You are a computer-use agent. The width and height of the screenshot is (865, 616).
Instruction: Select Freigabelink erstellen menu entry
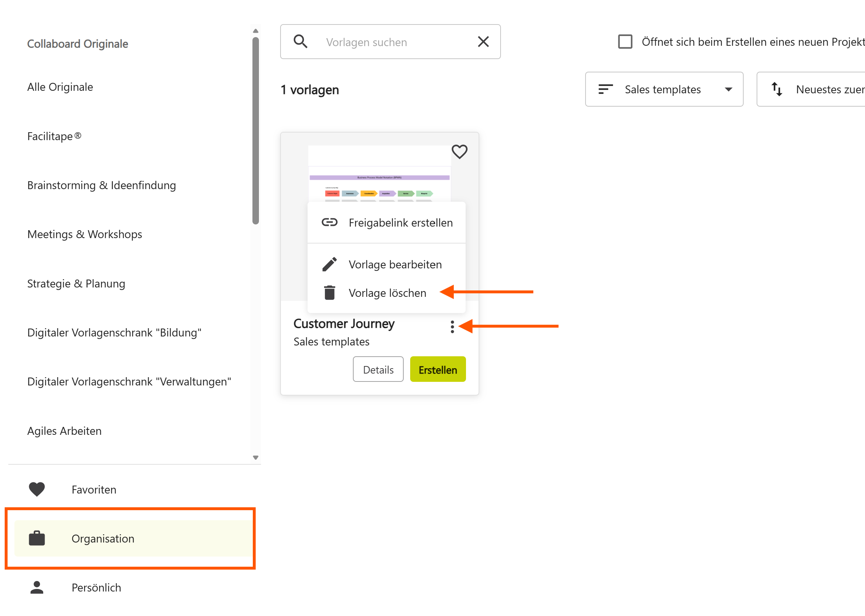(x=400, y=223)
